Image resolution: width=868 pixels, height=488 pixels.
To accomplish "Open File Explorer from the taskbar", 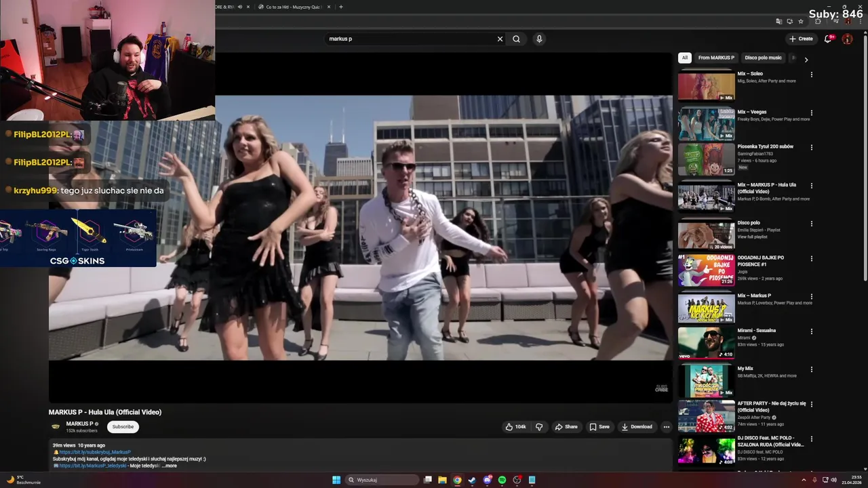I will point(442,480).
